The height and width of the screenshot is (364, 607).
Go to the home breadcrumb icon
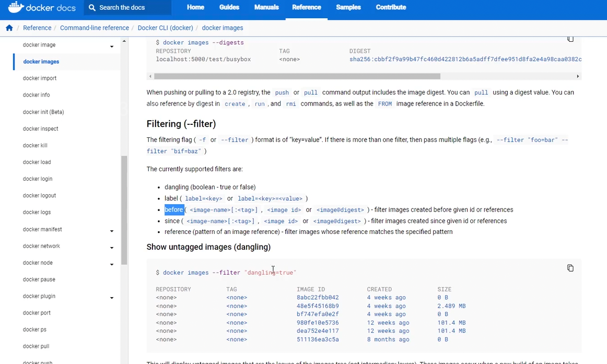click(x=9, y=28)
